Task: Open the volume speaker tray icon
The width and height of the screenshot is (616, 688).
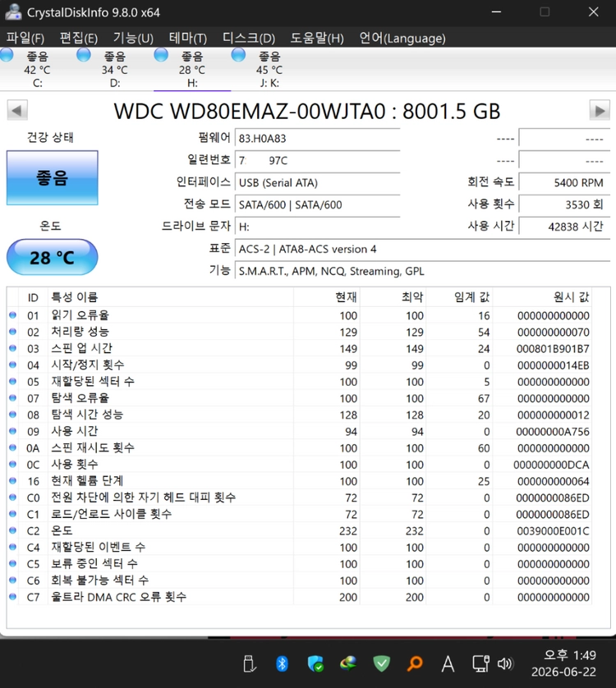Action: click(x=505, y=663)
